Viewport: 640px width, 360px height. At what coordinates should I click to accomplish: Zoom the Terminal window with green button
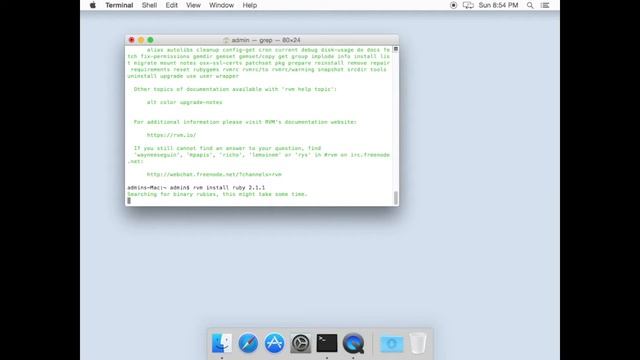point(150,40)
